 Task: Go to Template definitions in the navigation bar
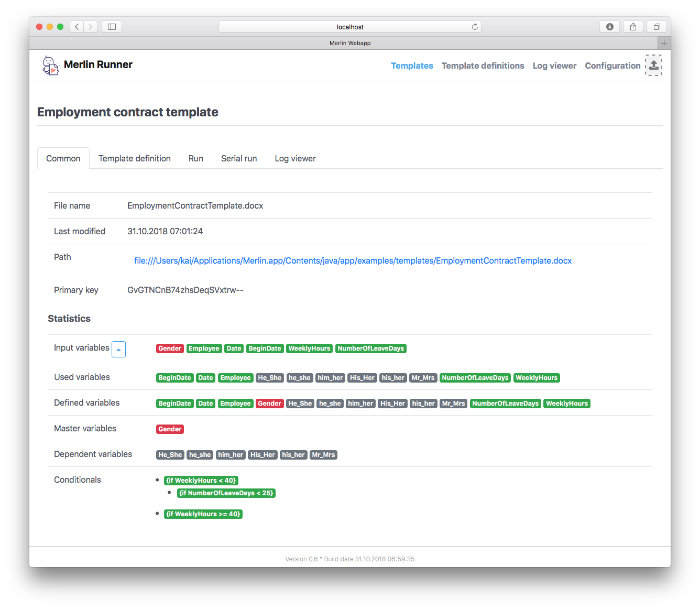[483, 66]
